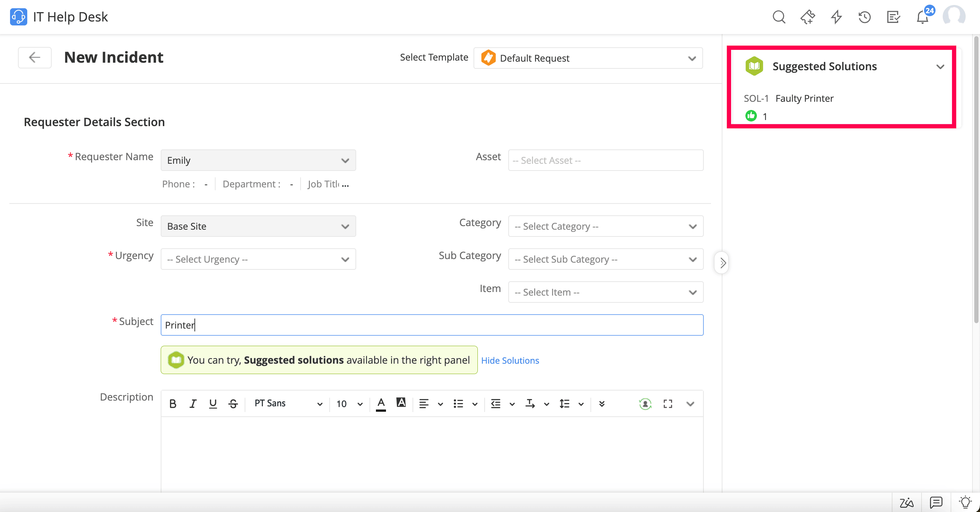Toggle fullscreen mode in description editor
The height and width of the screenshot is (512, 980).
coord(668,404)
